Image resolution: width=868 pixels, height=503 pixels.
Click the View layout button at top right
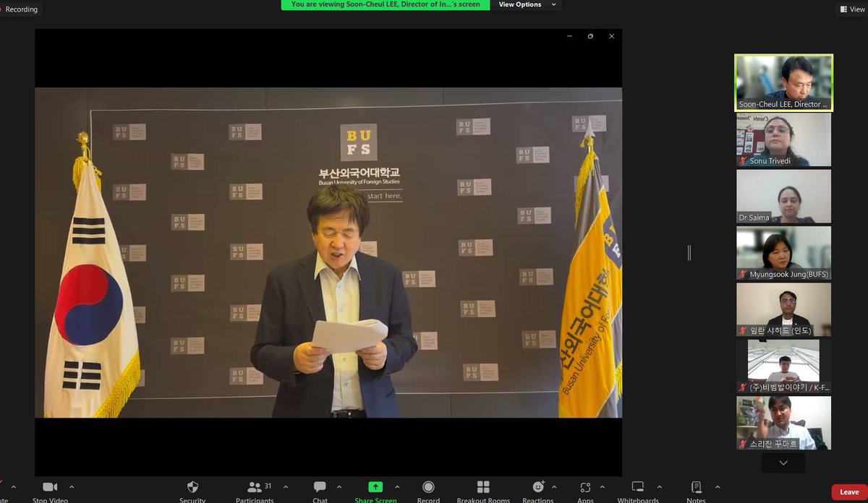tap(852, 9)
